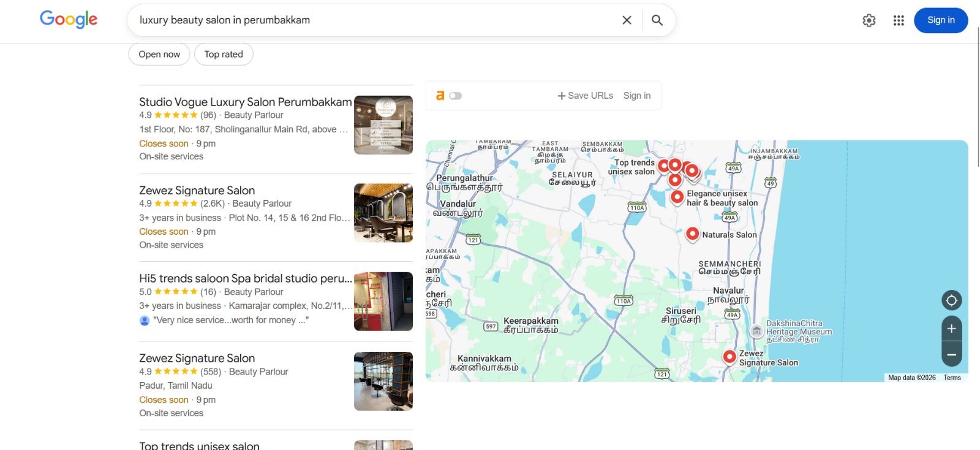
Task: Open Top trends unisex salon listing
Action: (x=199, y=445)
